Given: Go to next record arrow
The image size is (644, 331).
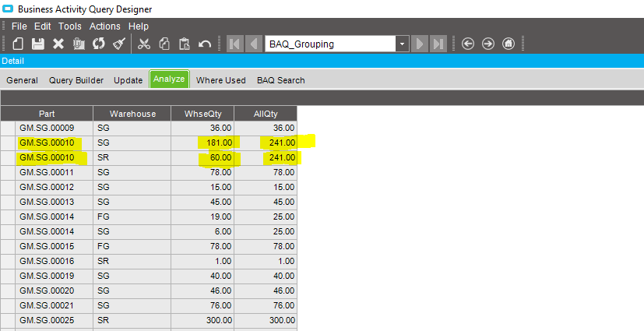Looking at the screenshot, I should point(420,44).
